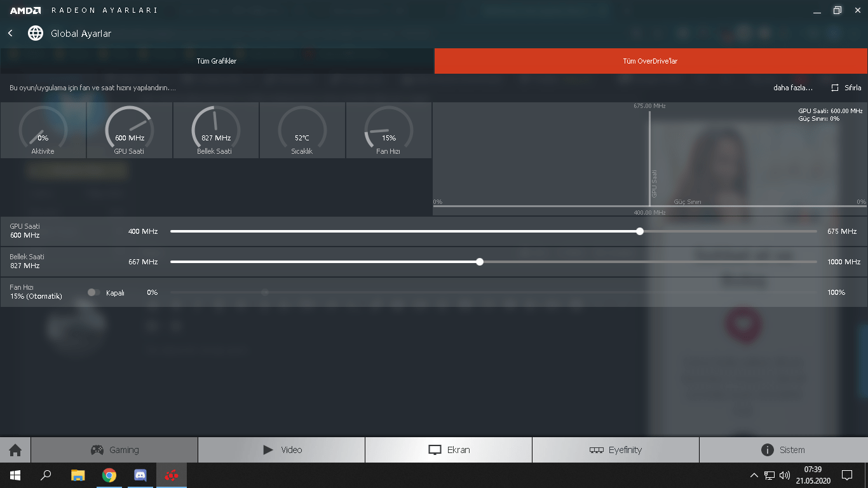Click the Sıfırla reset button

coord(846,88)
